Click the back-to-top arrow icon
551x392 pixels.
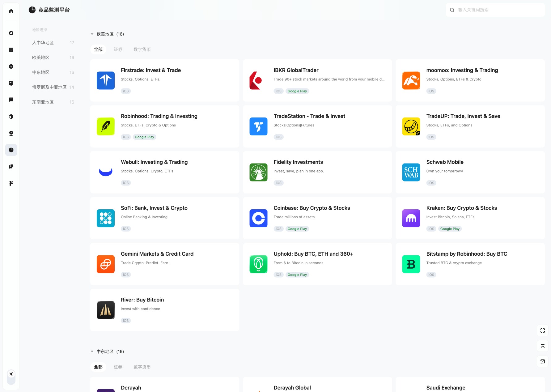543,346
